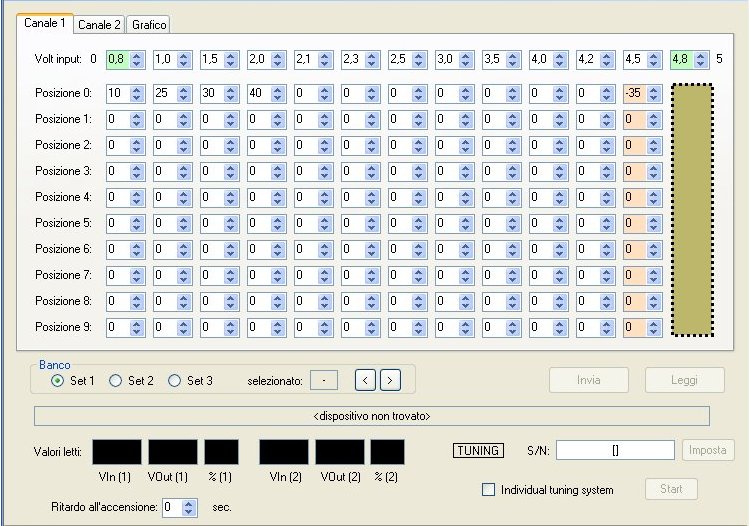Viewport: 750px width, 526px height.
Task: Click the Imposta button
Action: pyautogui.click(x=707, y=450)
